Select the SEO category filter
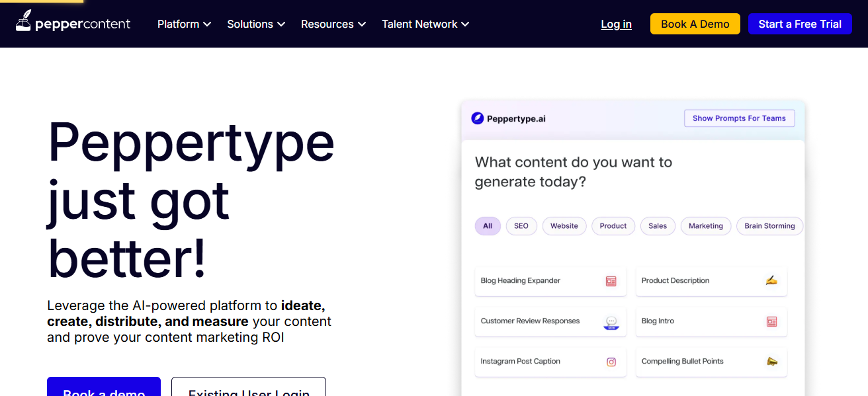The height and width of the screenshot is (396, 868). tap(521, 226)
